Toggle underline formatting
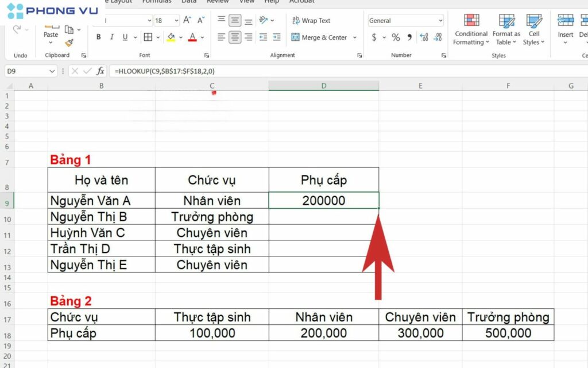 125,37
